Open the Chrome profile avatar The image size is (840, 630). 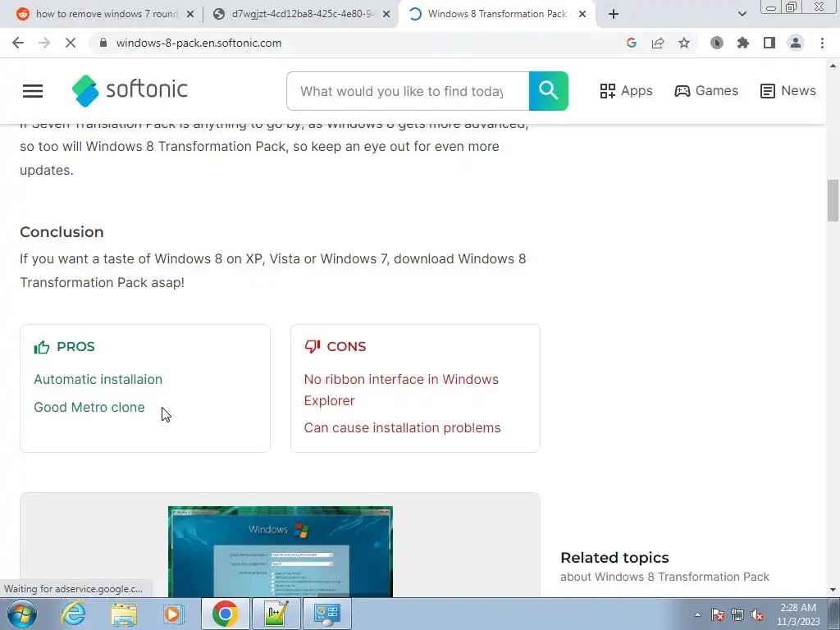(x=796, y=43)
